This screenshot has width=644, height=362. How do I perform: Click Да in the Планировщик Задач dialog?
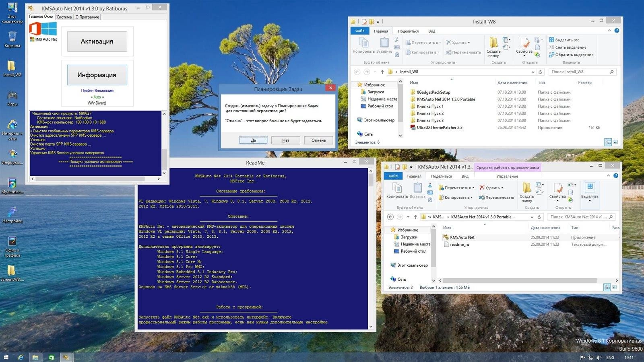(253, 140)
